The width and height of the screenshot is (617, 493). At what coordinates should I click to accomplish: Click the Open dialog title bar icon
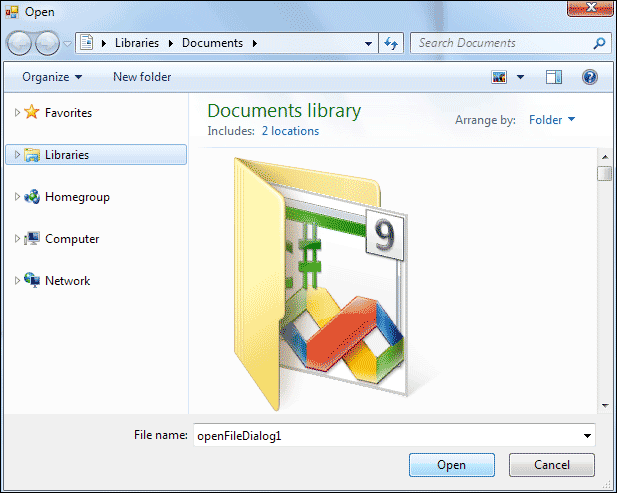(x=12, y=12)
